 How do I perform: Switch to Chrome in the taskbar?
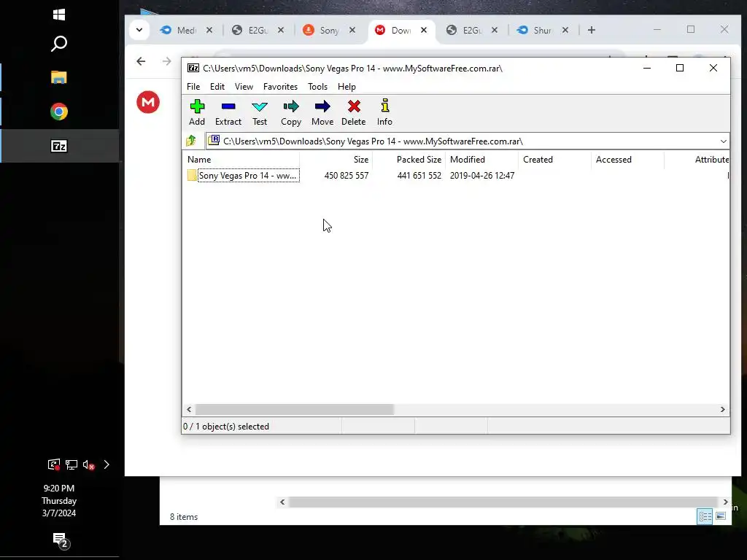[x=59, y=112]
